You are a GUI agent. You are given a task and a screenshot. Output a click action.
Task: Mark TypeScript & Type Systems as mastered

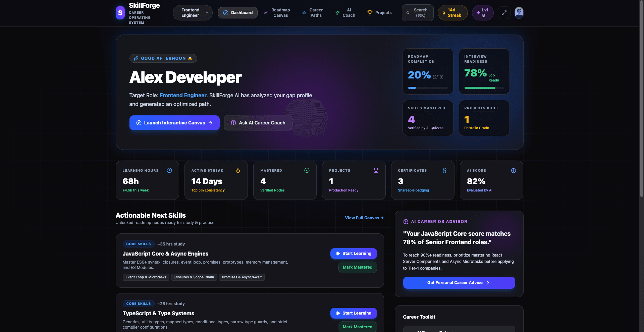coord(358,327)
